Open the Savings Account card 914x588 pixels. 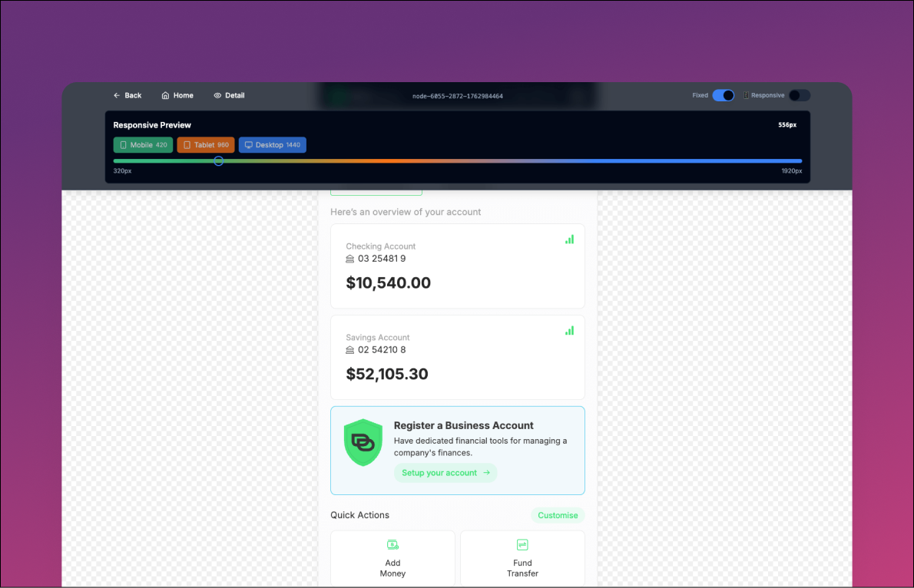(458, 357)
